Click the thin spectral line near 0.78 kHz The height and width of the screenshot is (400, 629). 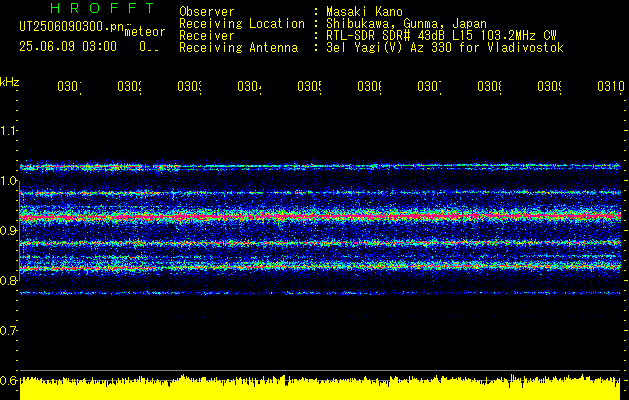tap(320, 293)
